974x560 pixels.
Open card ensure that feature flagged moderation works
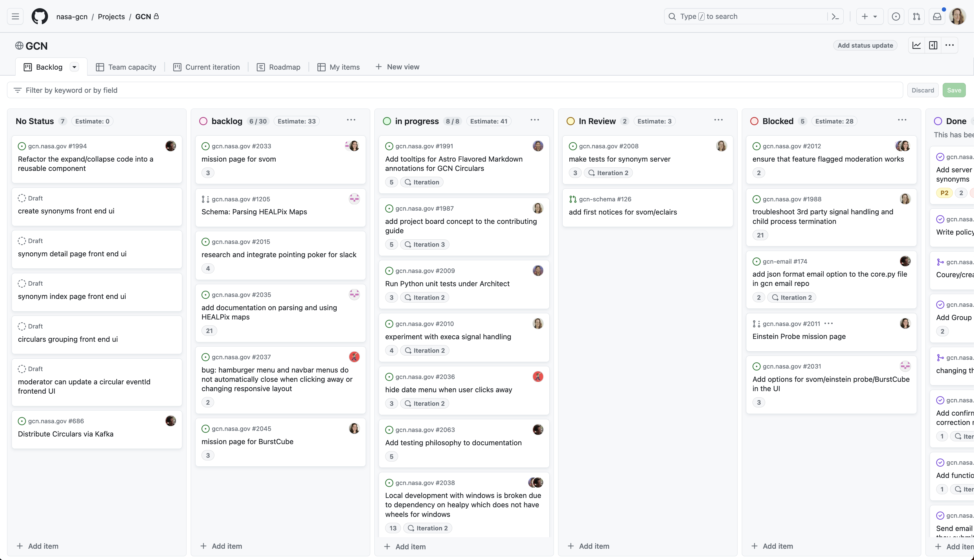coord(828,159)
